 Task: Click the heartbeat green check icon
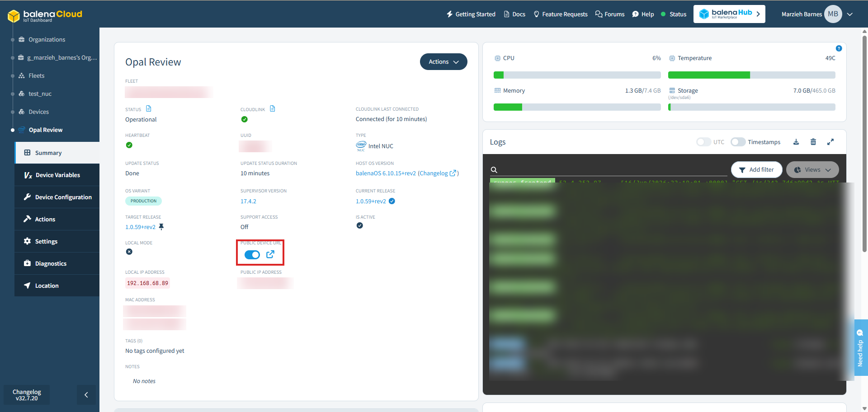[x=129, y=145]
